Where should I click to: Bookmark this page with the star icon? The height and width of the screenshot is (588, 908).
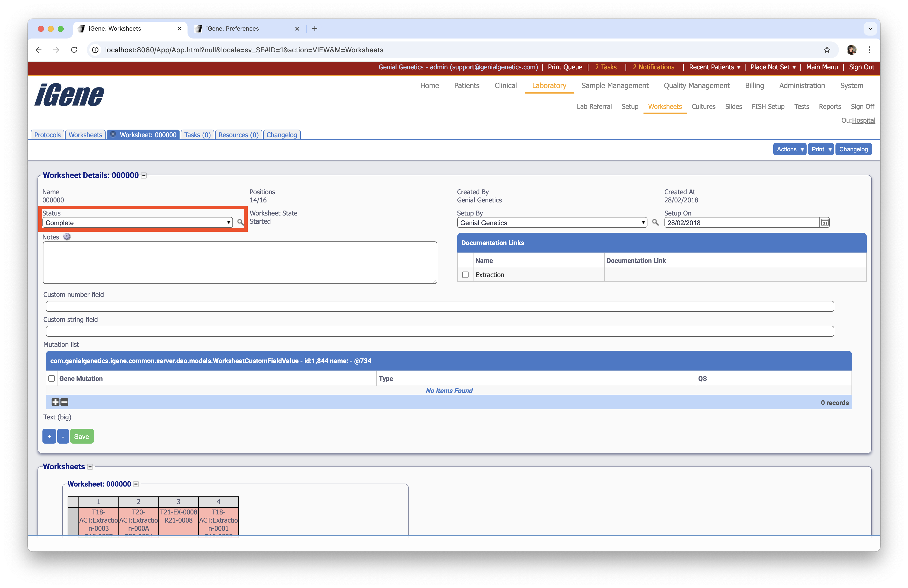click(x=827, y=50)
